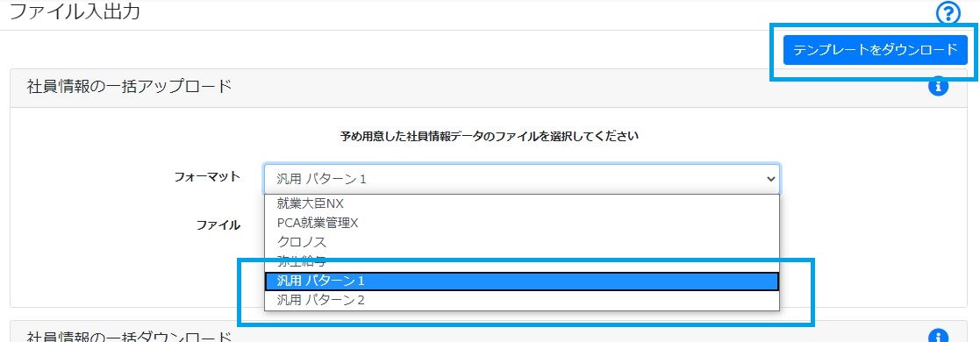Click the フォーマット combo box showing 汎用 パターン1
Screen dimensions: 980x342
522,179
